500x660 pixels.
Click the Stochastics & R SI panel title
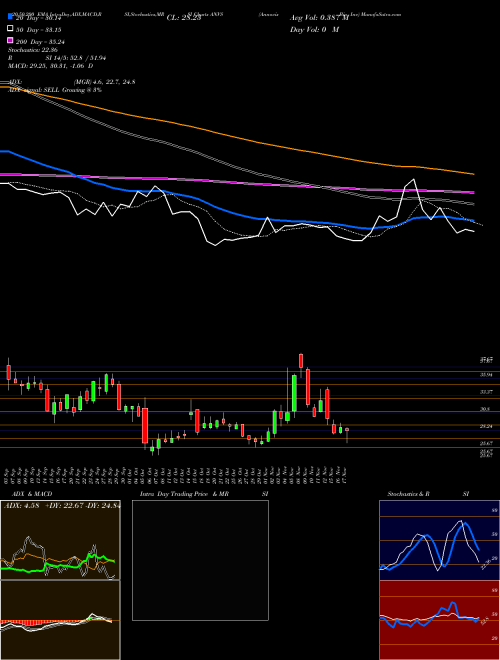(x=428, y=494)
